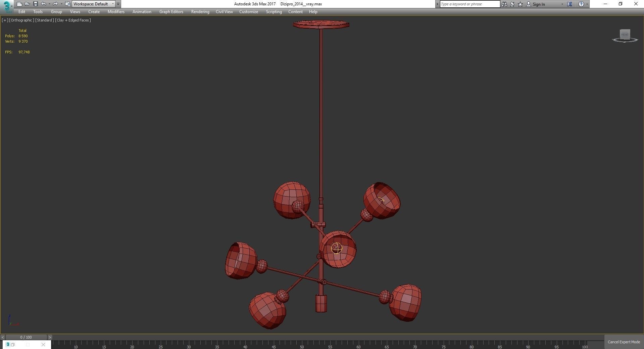Image resolution: width=644 pixels, height=349 pixels.
Task: Restore the docked mini window at bottom-left
Action: (13, 345)
